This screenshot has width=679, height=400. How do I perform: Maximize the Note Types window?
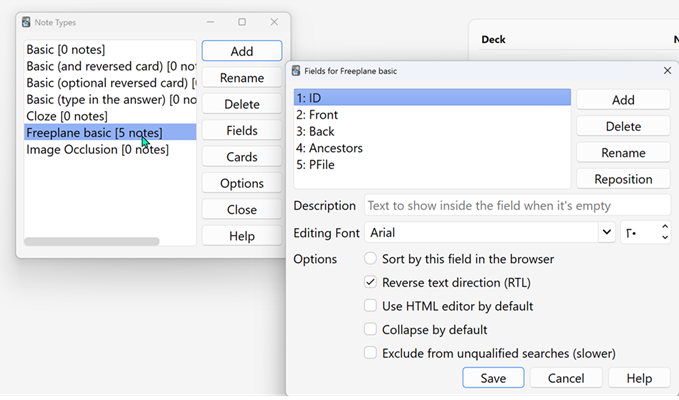click(242, 22)
